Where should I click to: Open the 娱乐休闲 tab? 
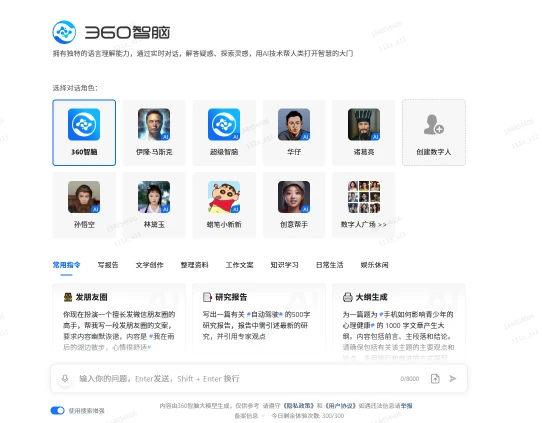click(x=374, y=265)
